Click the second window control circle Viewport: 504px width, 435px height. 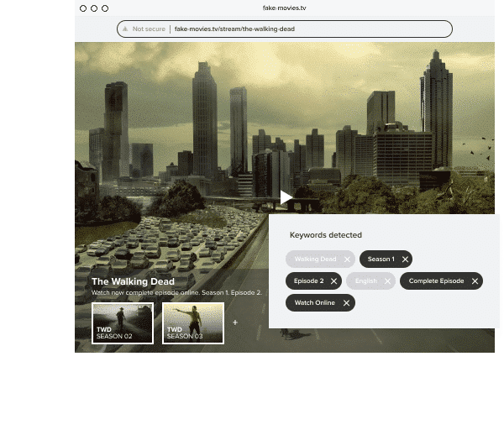[94, 8]
